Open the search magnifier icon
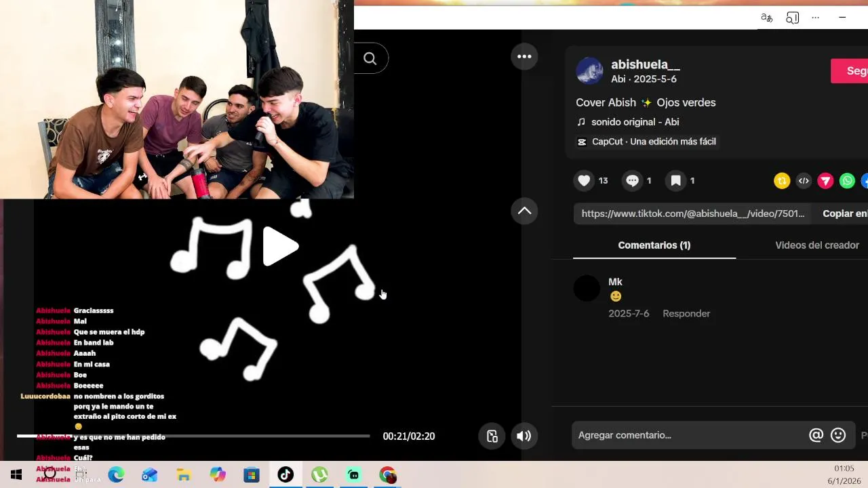 coord(370,58)
